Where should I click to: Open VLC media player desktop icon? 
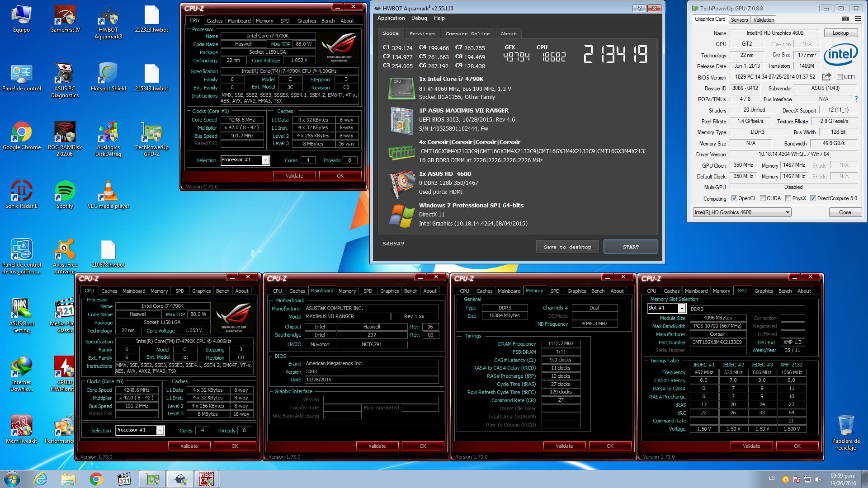click(x=108, y=195)
